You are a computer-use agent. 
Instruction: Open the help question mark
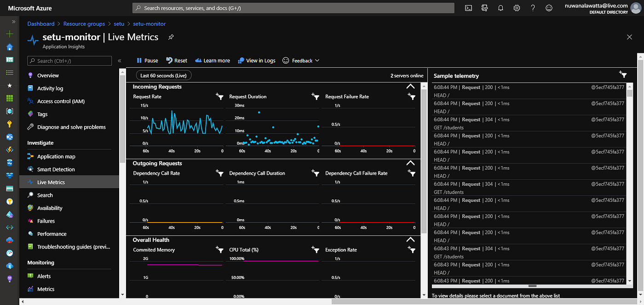533,8
